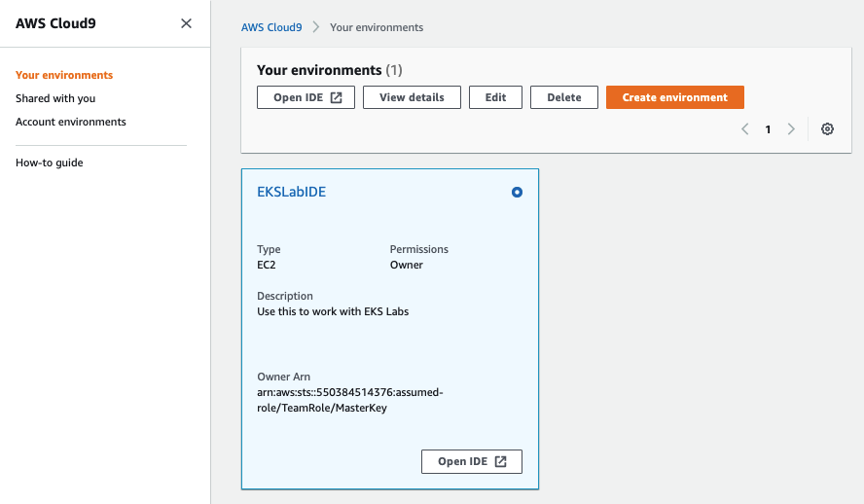The width and height of the screenshot is (864, 504).
Task: Open the How-to guide link
Action: (49, 162)
